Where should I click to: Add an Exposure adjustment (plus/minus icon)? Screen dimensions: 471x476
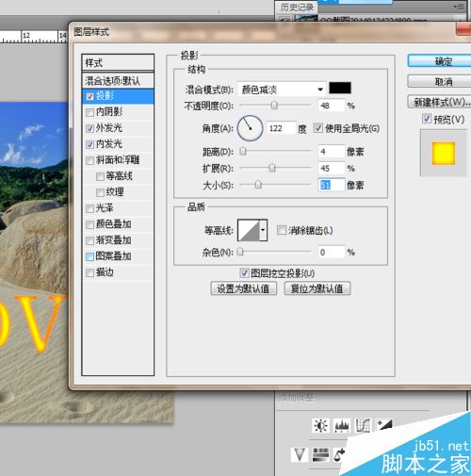(x=384, y=425)
